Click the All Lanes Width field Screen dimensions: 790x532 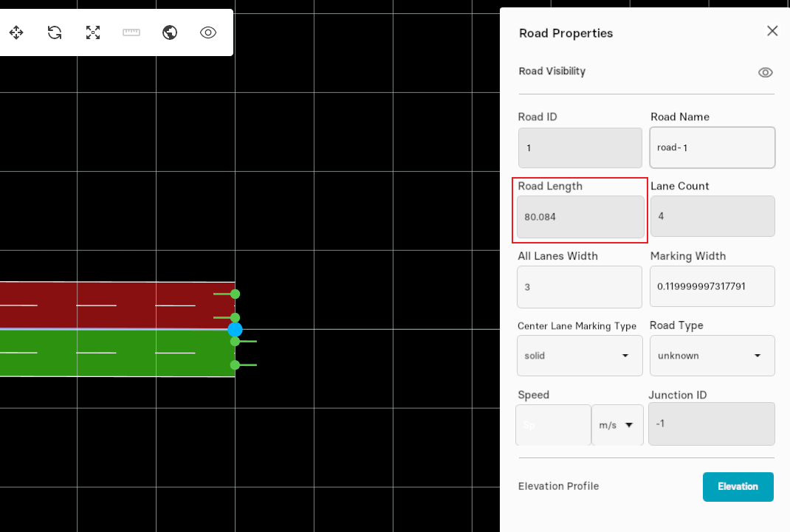(x=580, y=287)
